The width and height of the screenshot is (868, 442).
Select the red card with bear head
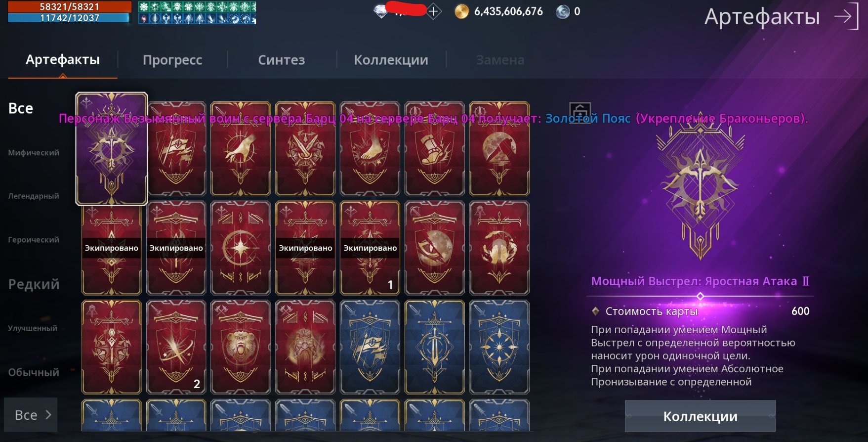coord(241,347)
